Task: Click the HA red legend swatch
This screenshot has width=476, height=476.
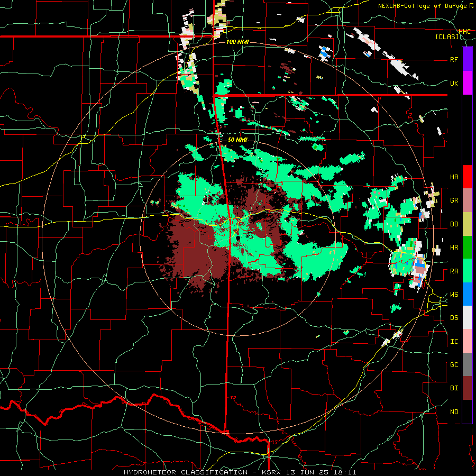Action: click(x=467, y=177)
